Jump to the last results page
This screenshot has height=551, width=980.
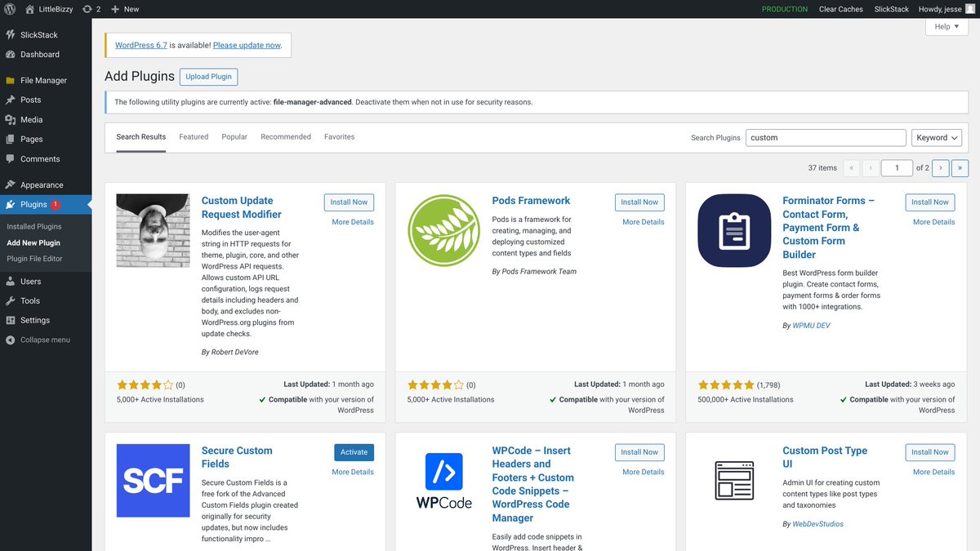pyautogui.click(x=960, y=167)
